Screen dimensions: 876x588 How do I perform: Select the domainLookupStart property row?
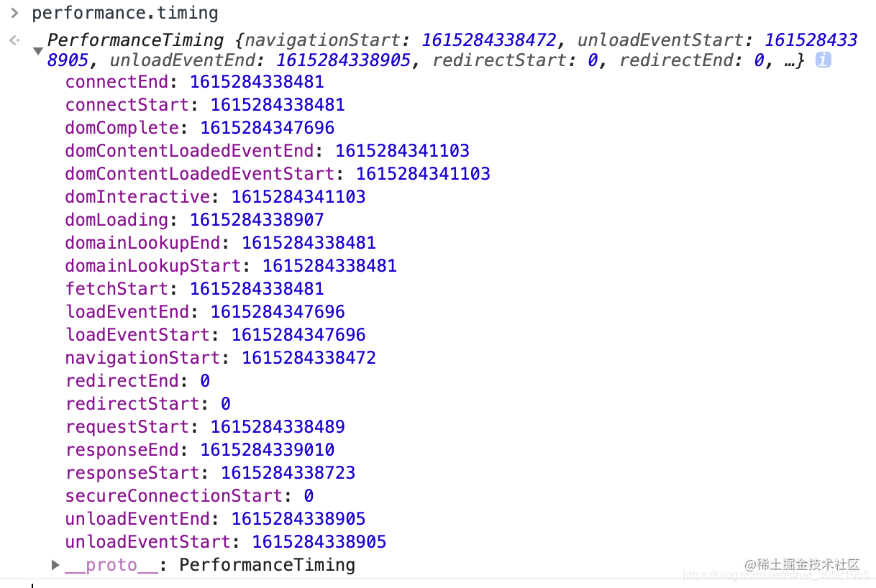point(231,266)
